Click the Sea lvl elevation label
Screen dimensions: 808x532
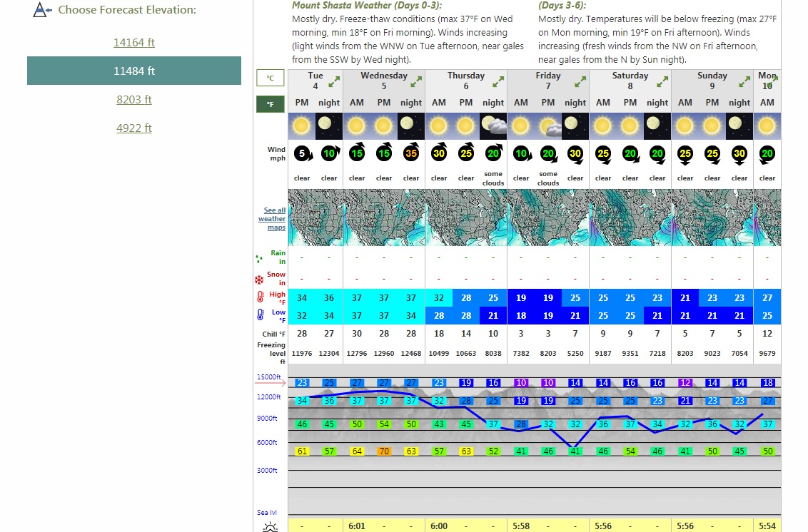pyautogui.click(x=267, y=513)
